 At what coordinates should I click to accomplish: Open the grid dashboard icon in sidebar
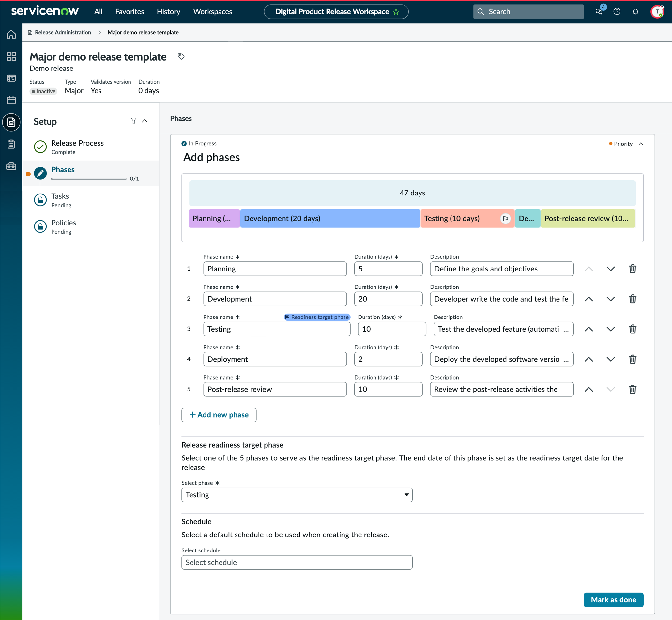coord(11,56)
